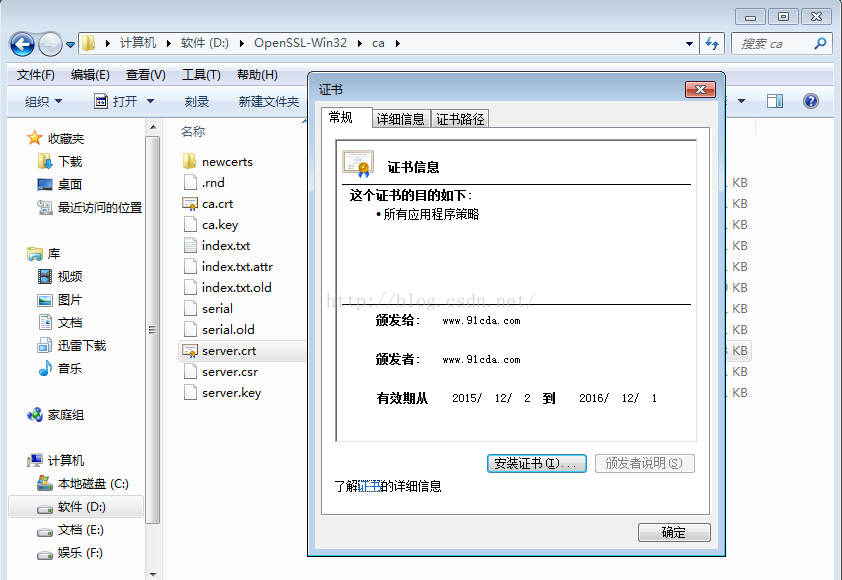This screenshot has height=580, width=842.
Task: Click the Back navigation arrow in Explorer
Action: tap(23, 44)
